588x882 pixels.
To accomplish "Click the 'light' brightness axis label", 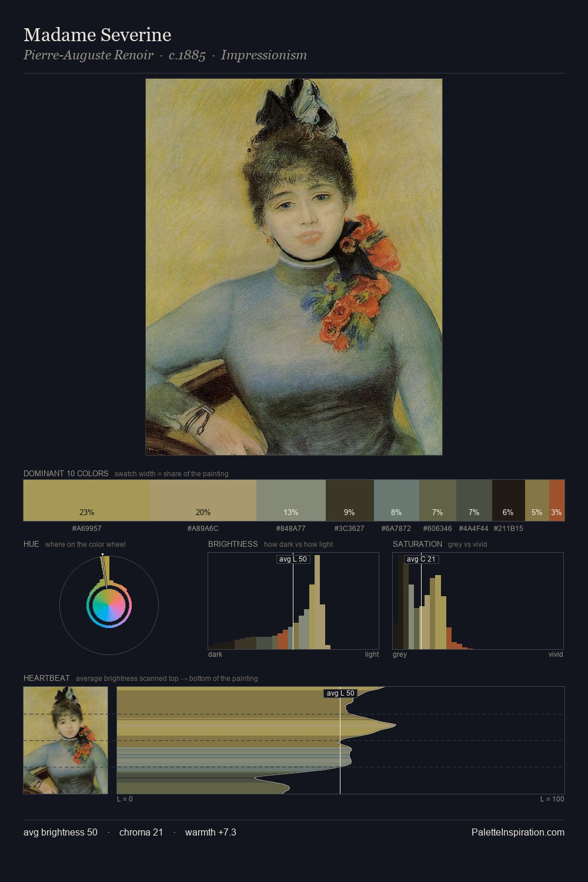I will [372, 654].
